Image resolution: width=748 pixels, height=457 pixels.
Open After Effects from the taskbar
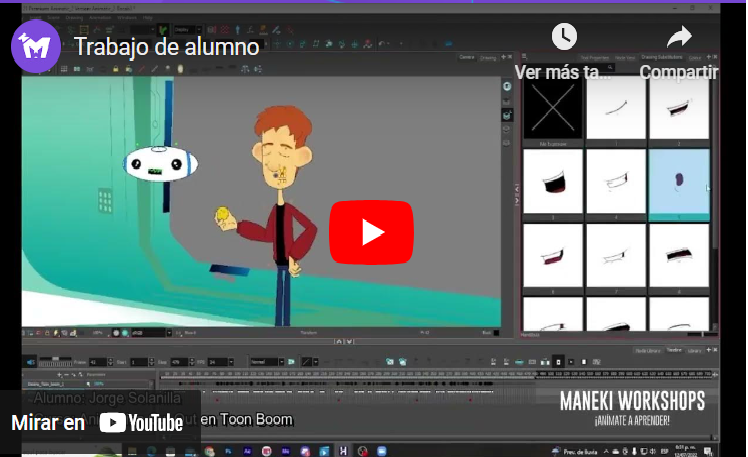click(x=247, y=451)
